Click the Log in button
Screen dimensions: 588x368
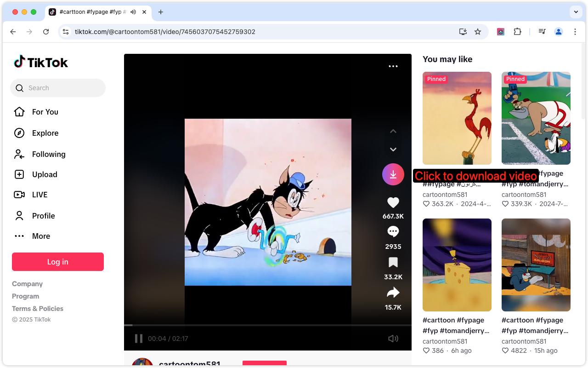(58, 262)
